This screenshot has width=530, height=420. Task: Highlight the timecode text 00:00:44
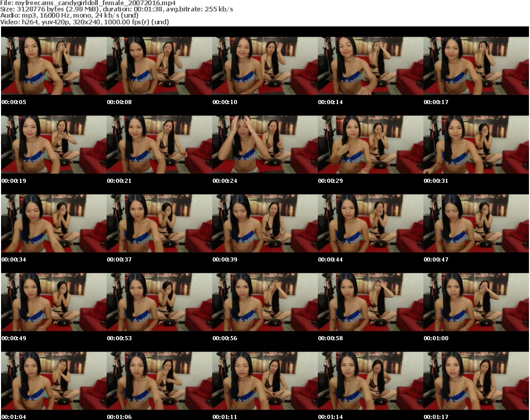coord(331,259)
